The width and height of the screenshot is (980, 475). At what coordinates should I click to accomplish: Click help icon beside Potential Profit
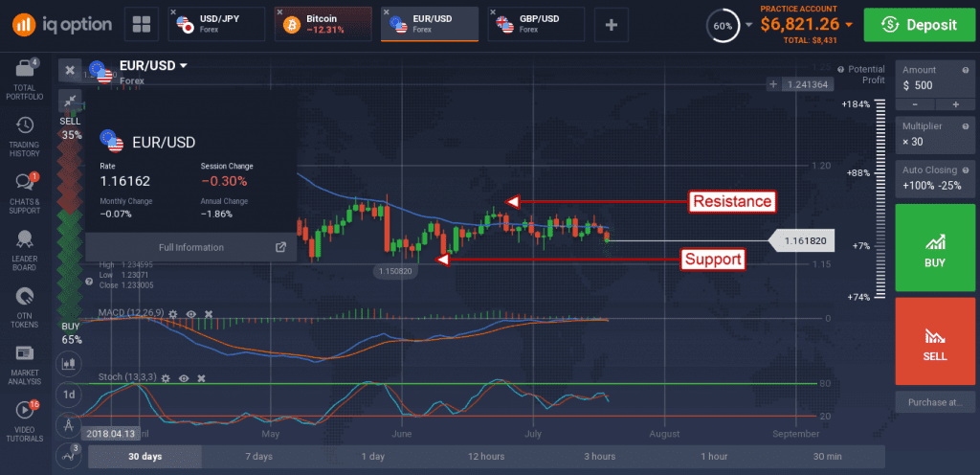(840, 69)
